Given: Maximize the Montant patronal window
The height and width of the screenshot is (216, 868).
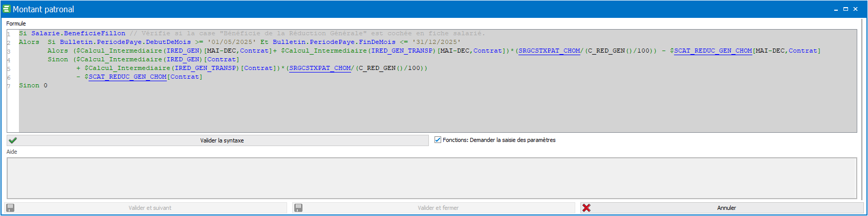Looking at the screenshot, I should (x=845, y=9).
